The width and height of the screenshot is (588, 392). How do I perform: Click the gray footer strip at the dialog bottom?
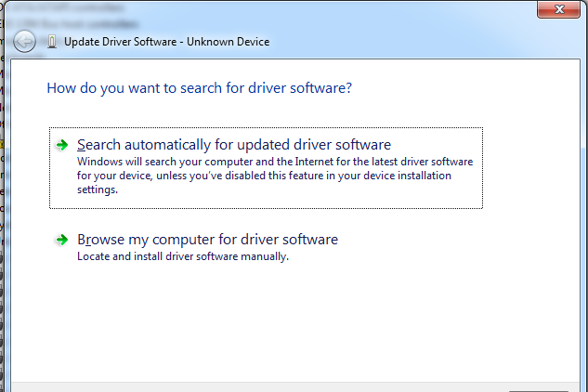click(x=279, y=386)
